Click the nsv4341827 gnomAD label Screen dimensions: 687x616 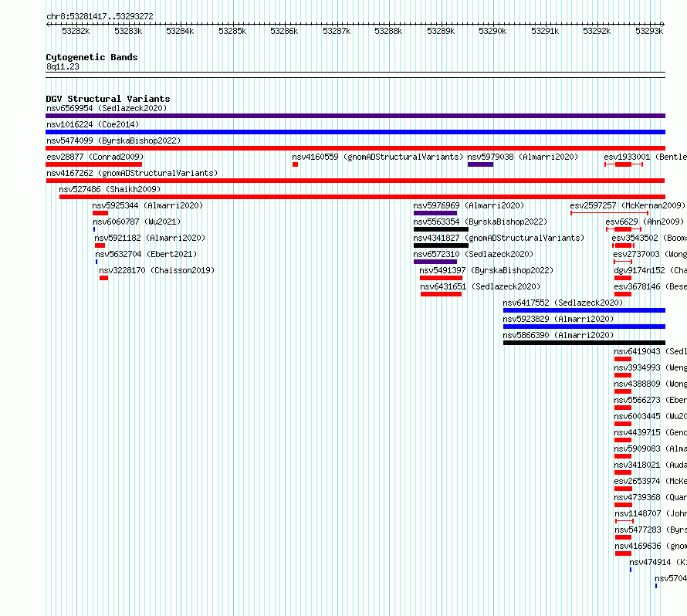click(499, 238)
